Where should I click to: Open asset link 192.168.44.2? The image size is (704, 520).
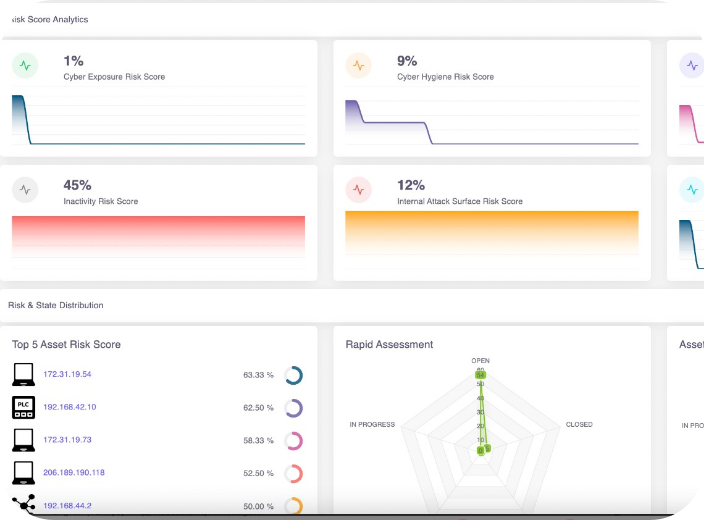pos(67,506)
